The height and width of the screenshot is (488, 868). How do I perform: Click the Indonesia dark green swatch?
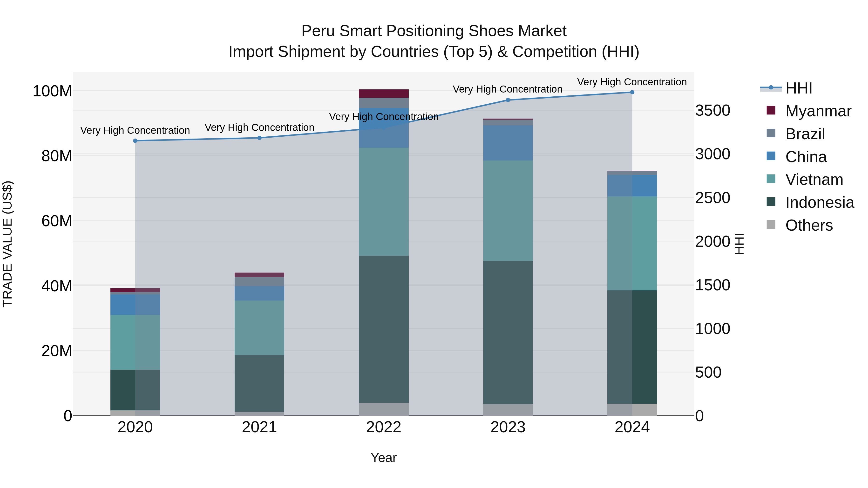771,202
